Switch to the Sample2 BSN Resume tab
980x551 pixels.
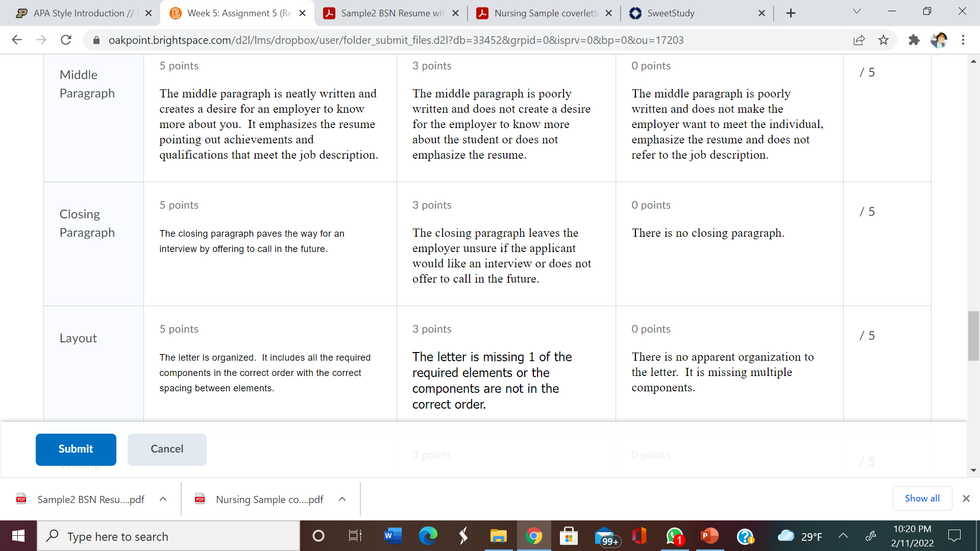[x=391, y=13]
